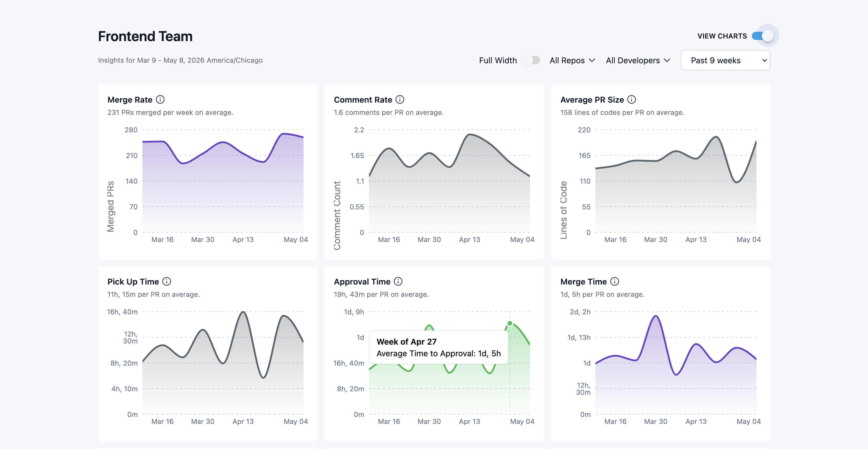Click the 'Week of Apr 27' tooltip title

tap(406, 342)
